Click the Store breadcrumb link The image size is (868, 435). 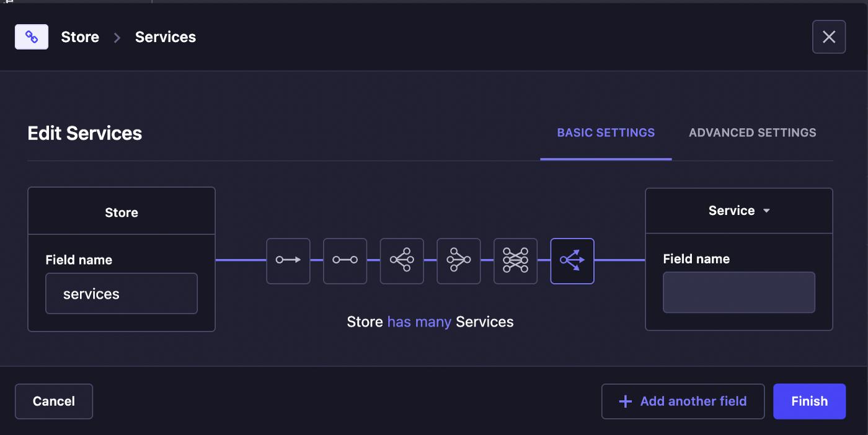(x=79, y=37)
